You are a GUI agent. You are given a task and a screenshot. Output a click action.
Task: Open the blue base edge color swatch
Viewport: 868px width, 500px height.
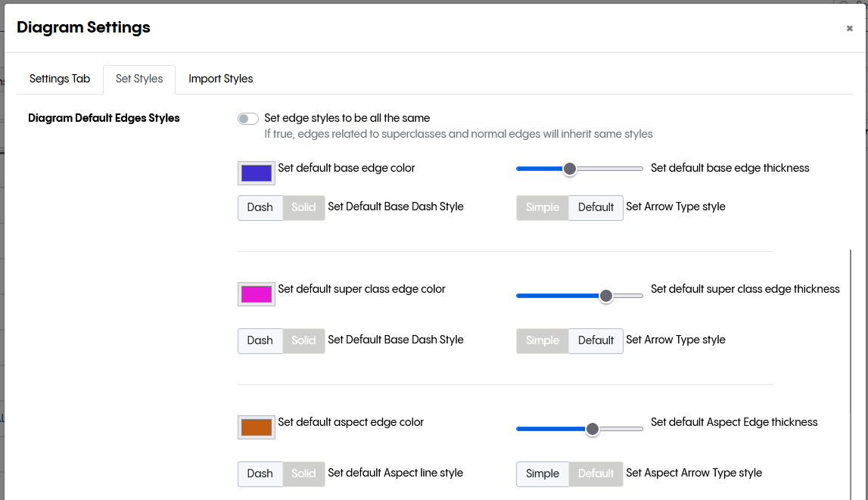tap(256, 173)
